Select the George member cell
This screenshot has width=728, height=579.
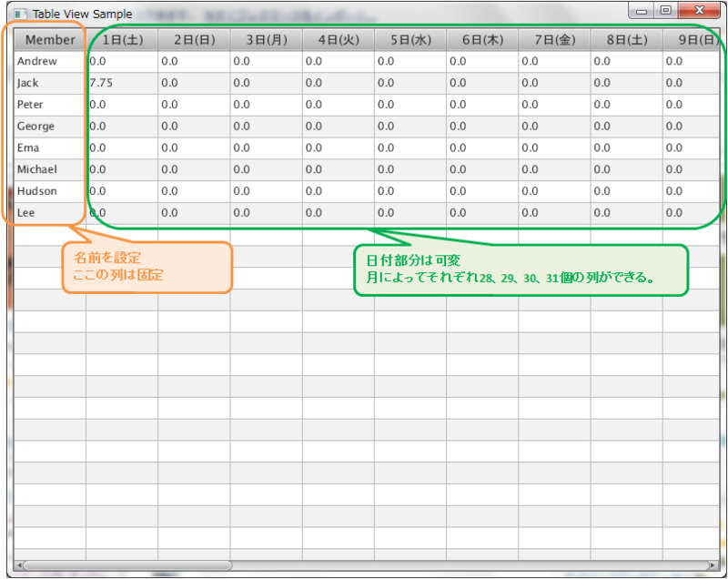pyautogui.click(x=50, y=127)
